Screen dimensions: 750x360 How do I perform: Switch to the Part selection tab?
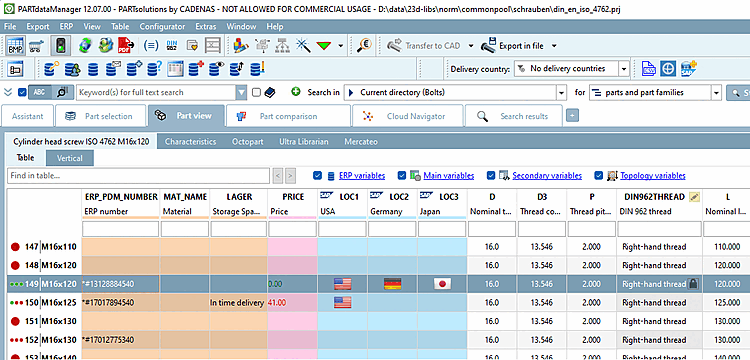click(100, 116)
